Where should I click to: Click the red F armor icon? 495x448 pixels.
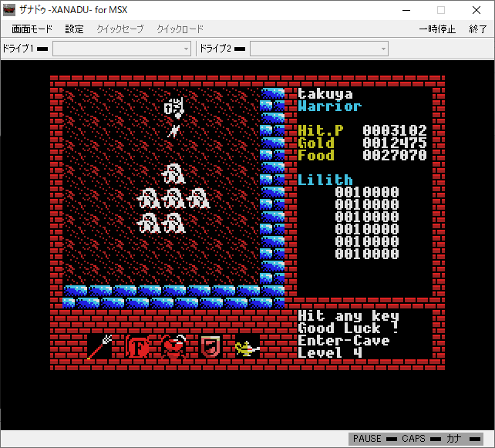pyautogui.click(x=137, y=347)
